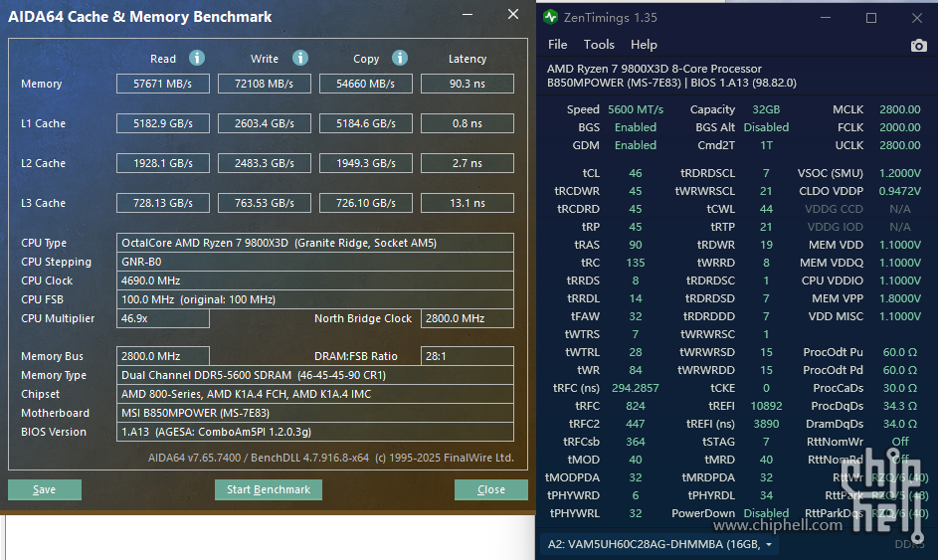Open the A2 memory module dropdown
The image size is (938, 560).
659,544
